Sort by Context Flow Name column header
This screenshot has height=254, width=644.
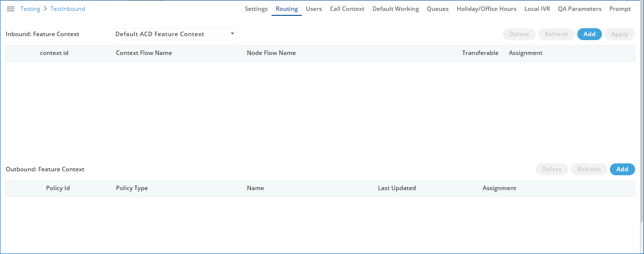click(144, 53)
